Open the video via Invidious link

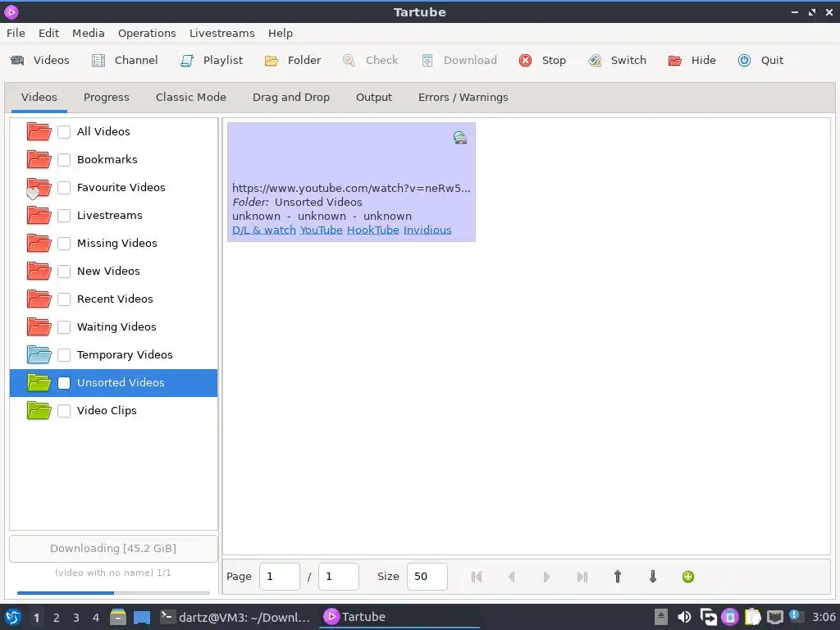427,230
